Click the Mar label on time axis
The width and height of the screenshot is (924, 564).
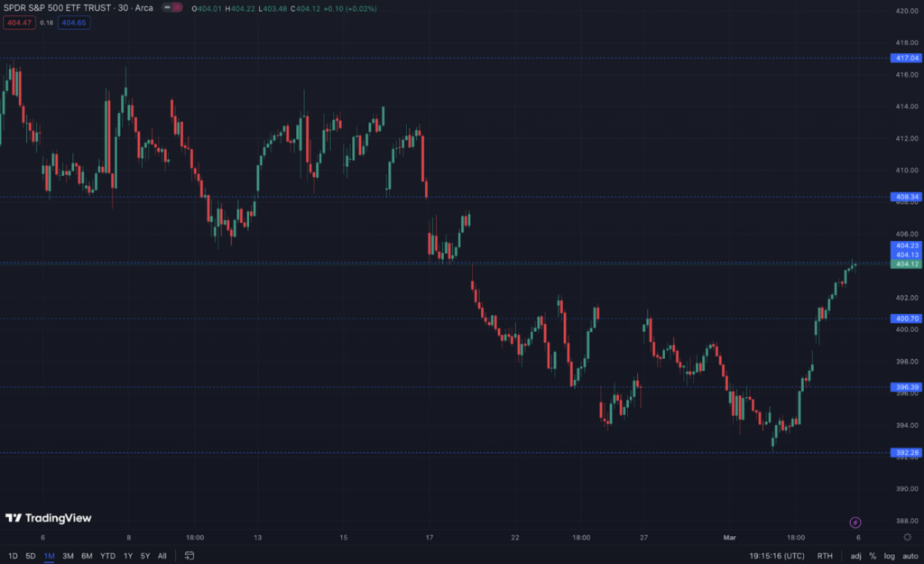729,538
